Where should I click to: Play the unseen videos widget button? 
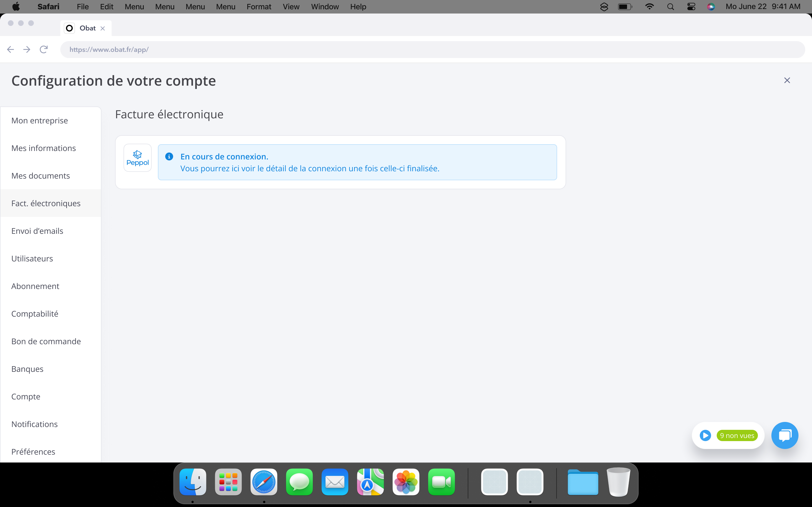(x=705, y=435)
